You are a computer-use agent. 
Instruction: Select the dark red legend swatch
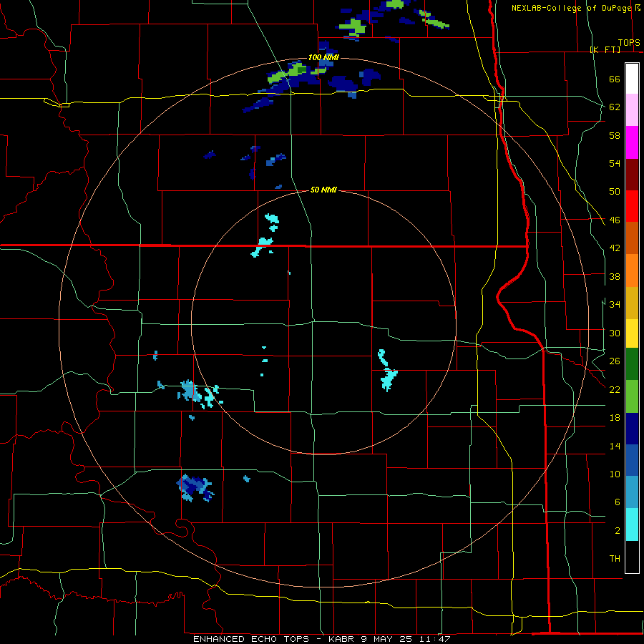click(x=632, y=174)
